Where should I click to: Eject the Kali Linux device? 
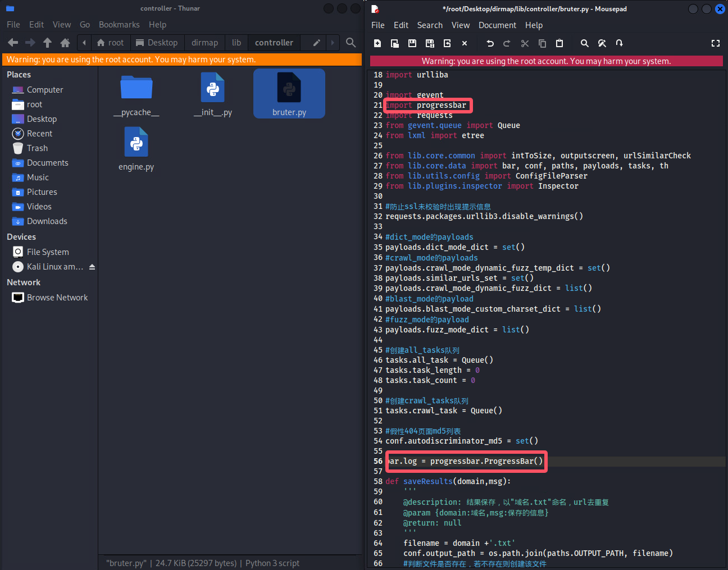pyautogui.click(x=92, y=267)
